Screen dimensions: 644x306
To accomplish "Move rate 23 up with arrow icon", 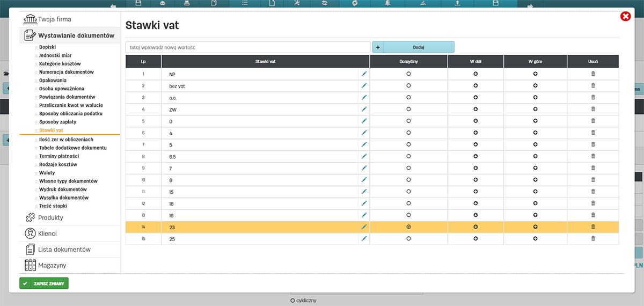I will click(535, 227).
